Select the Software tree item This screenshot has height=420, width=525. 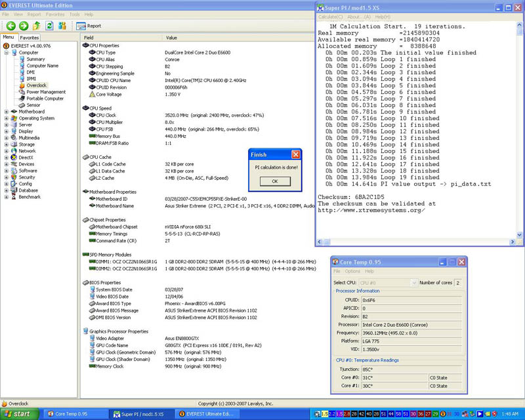click(x=28, y=171)
